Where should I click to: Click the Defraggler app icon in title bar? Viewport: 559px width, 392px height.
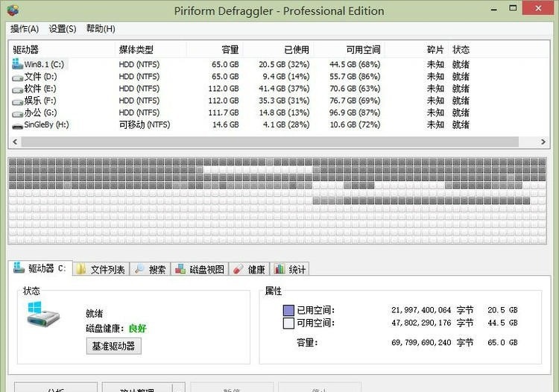[x=13, y=10]
